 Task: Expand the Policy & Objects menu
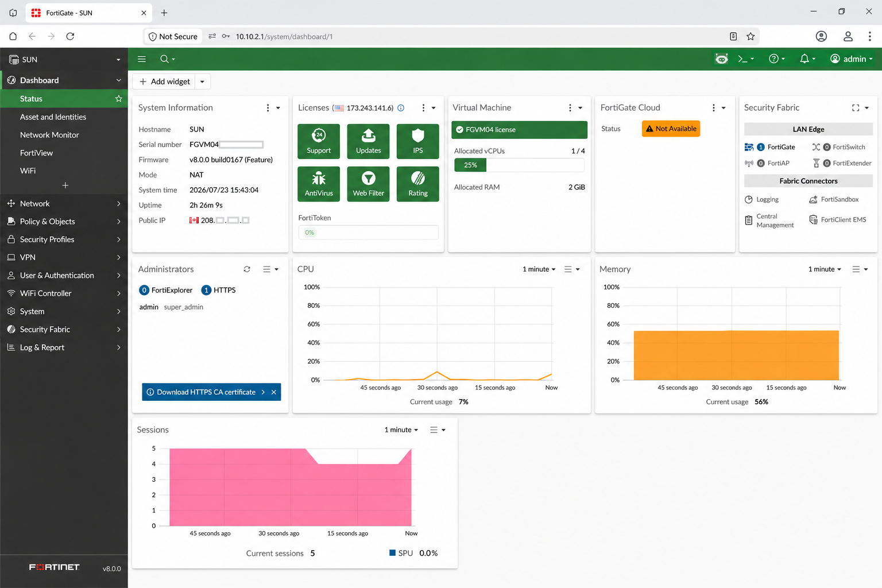click(64, 222)
